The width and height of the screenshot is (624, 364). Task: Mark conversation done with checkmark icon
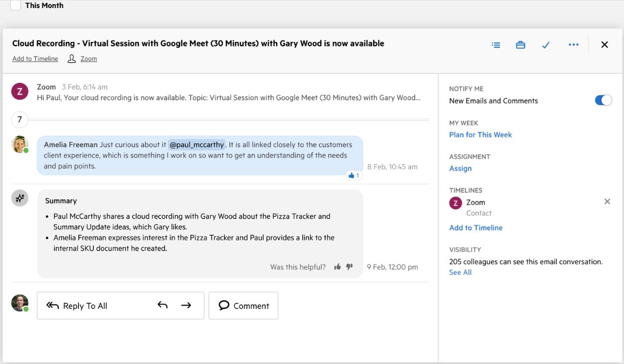[x=546, y=45]
